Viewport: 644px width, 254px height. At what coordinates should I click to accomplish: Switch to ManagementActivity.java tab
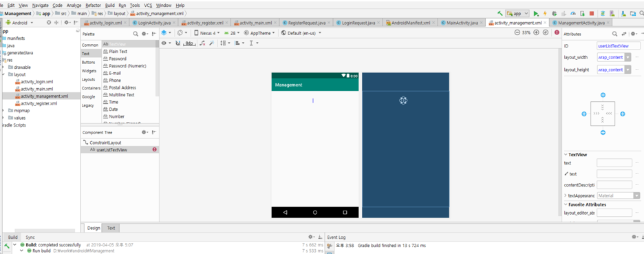(x=581, y=23)
